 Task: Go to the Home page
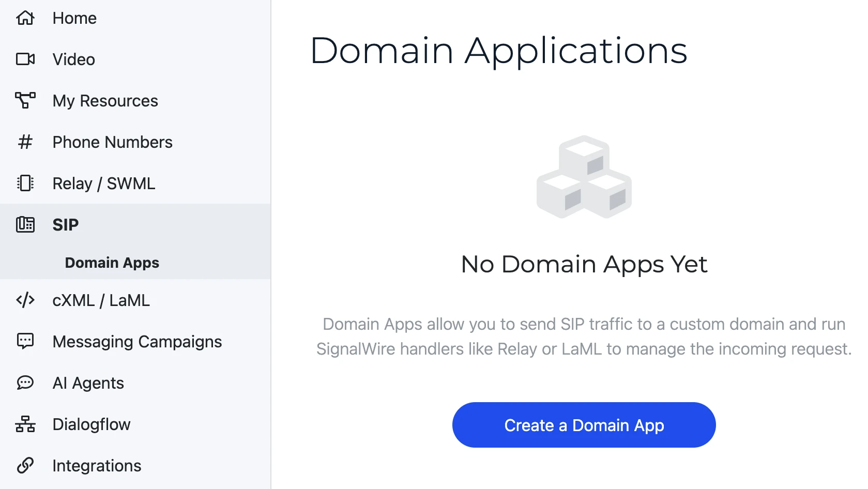pyautogui.click(x=74, y=18)
